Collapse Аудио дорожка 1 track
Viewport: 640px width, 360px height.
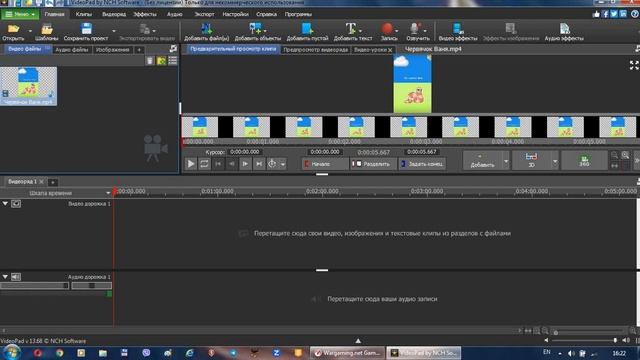click(x=5, y=276)
